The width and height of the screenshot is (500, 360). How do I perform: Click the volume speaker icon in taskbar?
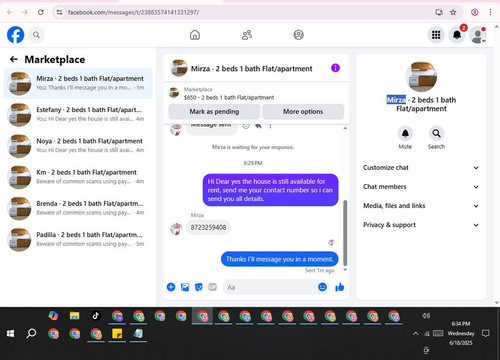point(426,315)
